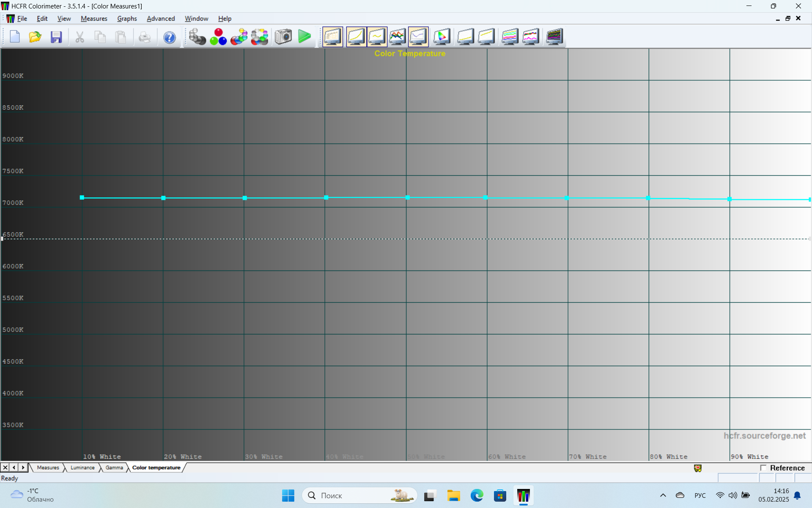
Task: Open the CIE diagram view icon
Action: [442, 37]
